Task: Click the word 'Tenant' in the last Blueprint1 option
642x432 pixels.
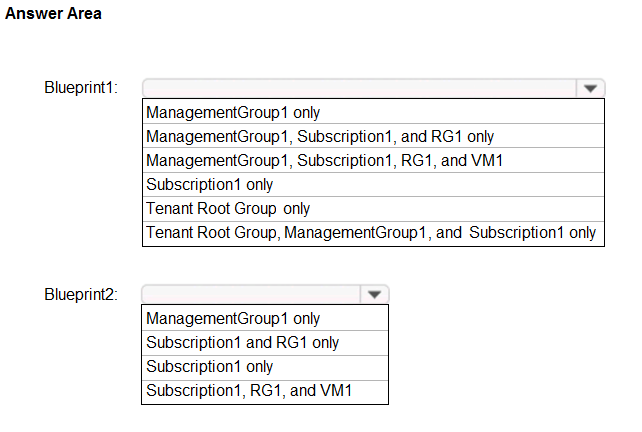Action: click(168, 233)
